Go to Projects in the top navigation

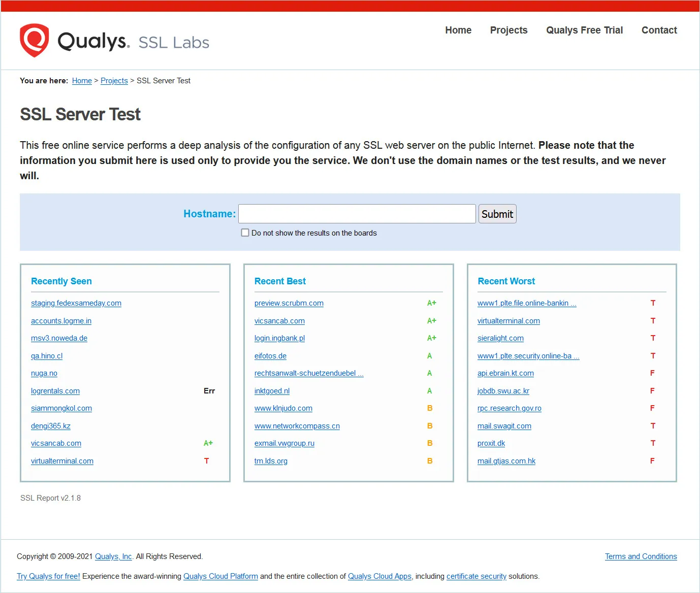[508, 30]
